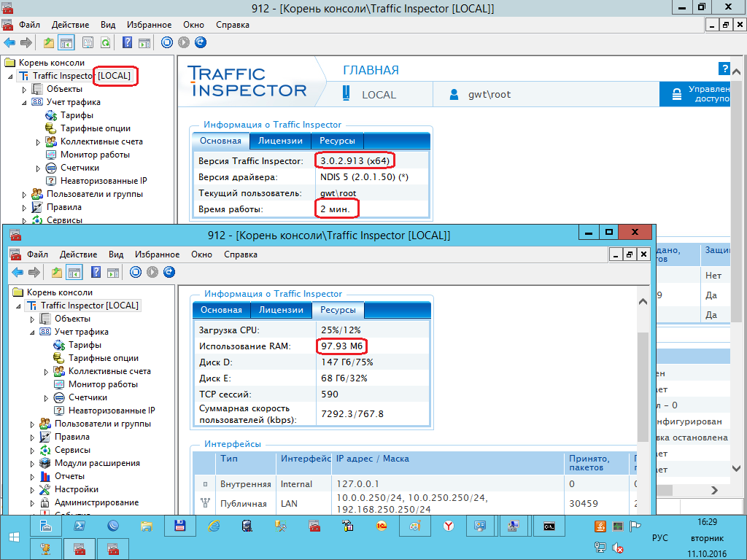Select Администрирование in the front window tree
The height and width of the screenshot is (560, 747).
pos(97,502)
